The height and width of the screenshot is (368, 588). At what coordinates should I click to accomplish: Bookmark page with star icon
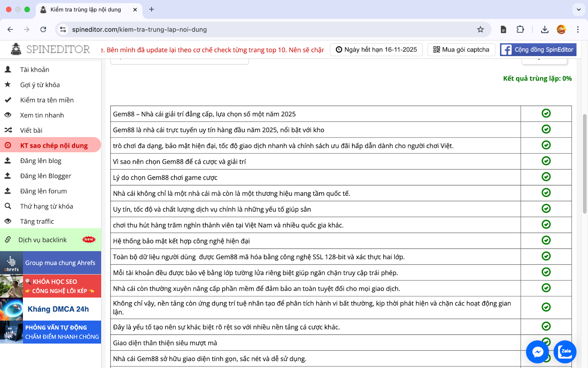(480, 29)
